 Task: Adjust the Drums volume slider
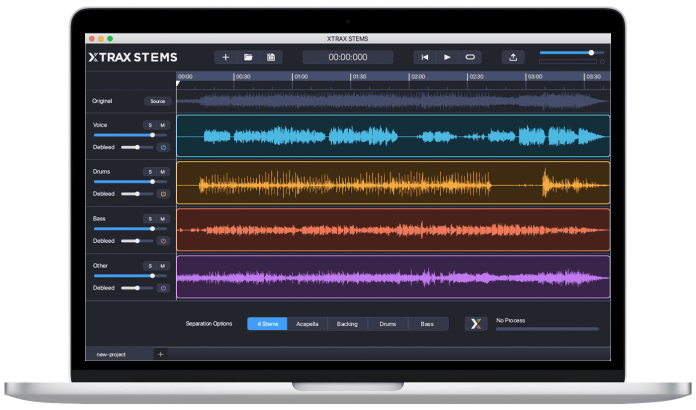pos(130,181)
